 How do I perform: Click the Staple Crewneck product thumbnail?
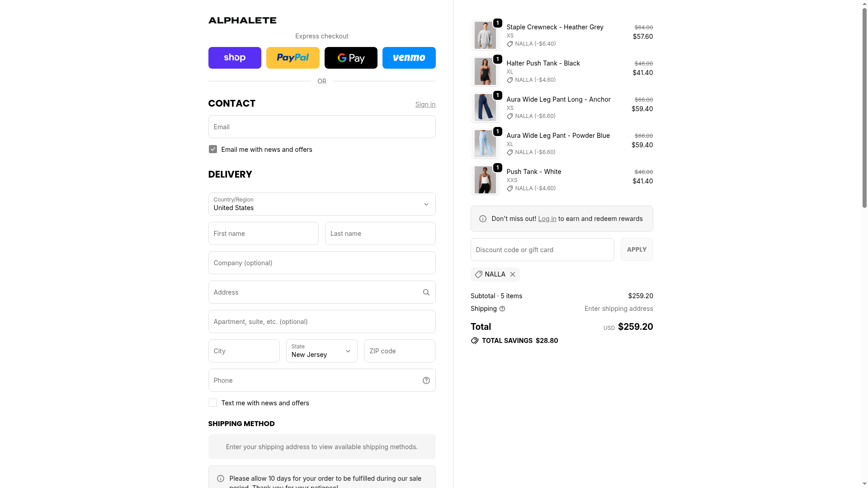click(485, 35)
